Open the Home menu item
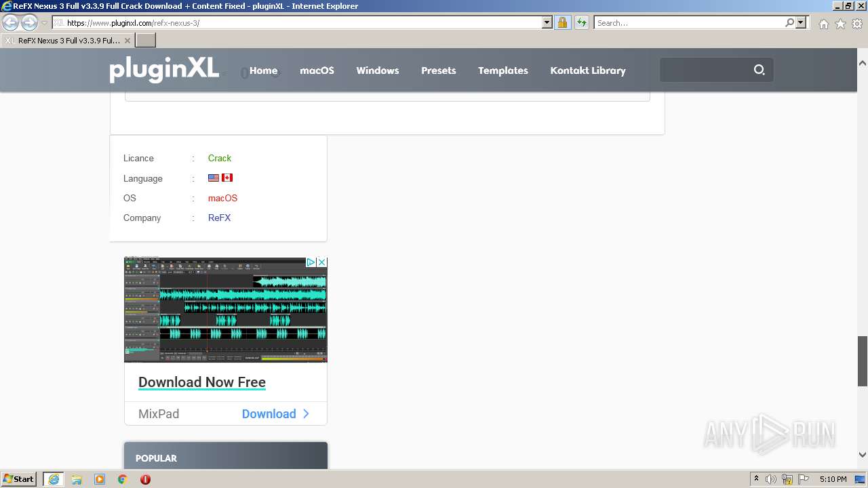This screenshot has width=868, height=488. 263,70
